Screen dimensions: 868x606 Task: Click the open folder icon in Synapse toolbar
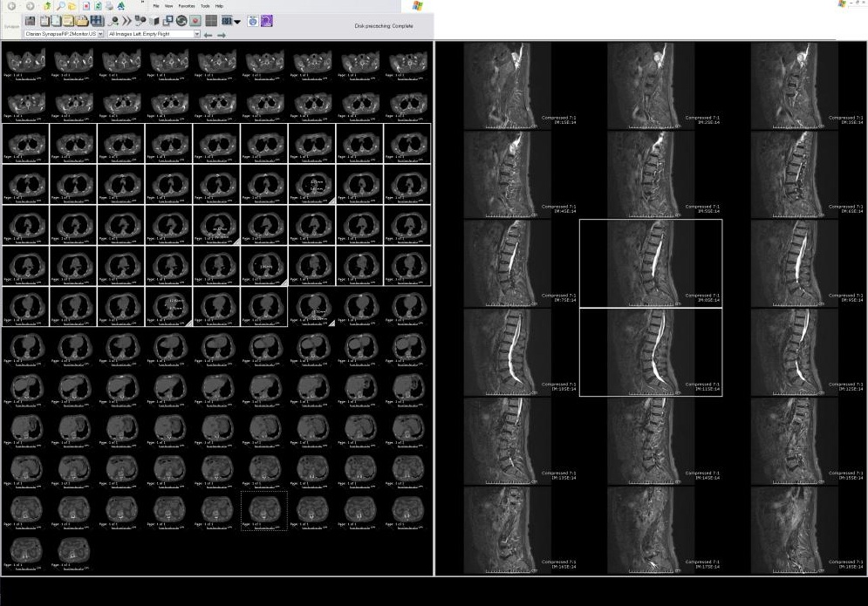[x=81, y=21]
